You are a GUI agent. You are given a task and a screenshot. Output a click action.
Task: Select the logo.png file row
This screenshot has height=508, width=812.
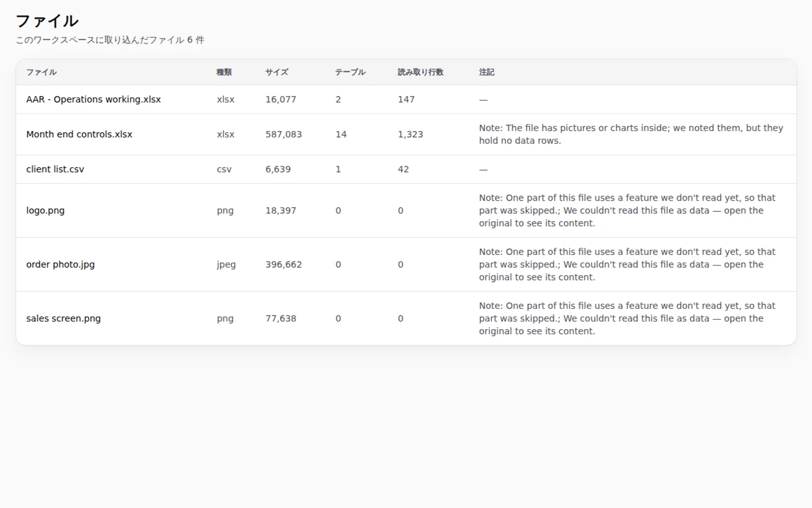pyautogui.click(x=406, y=210)
